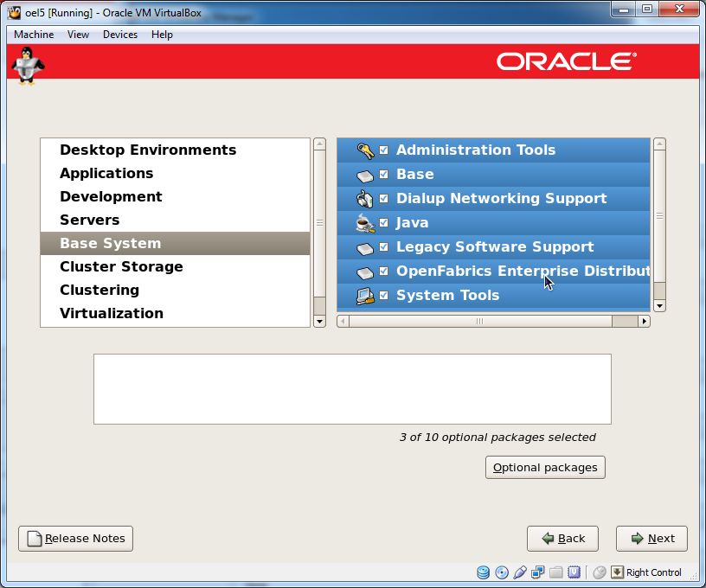Viewport: 706px width, 588px height.
Task: Select the Applications category
Action: click(x=175, y=173)
